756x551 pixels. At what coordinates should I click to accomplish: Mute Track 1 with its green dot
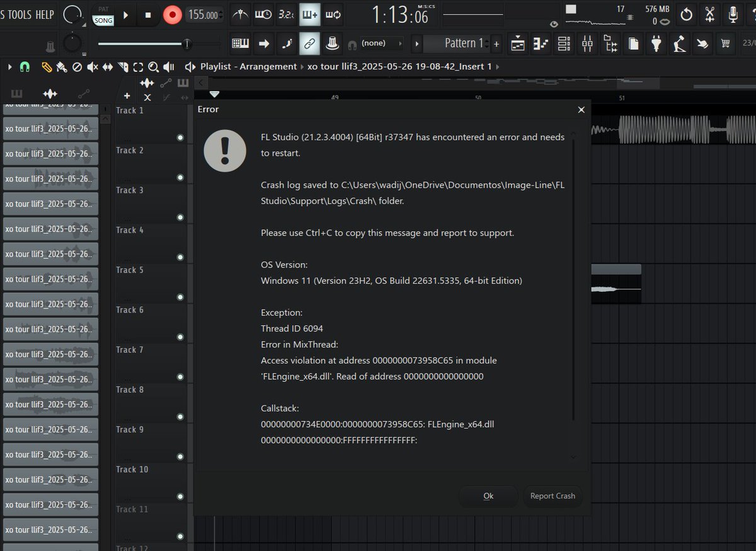click(x=180, y=137)
